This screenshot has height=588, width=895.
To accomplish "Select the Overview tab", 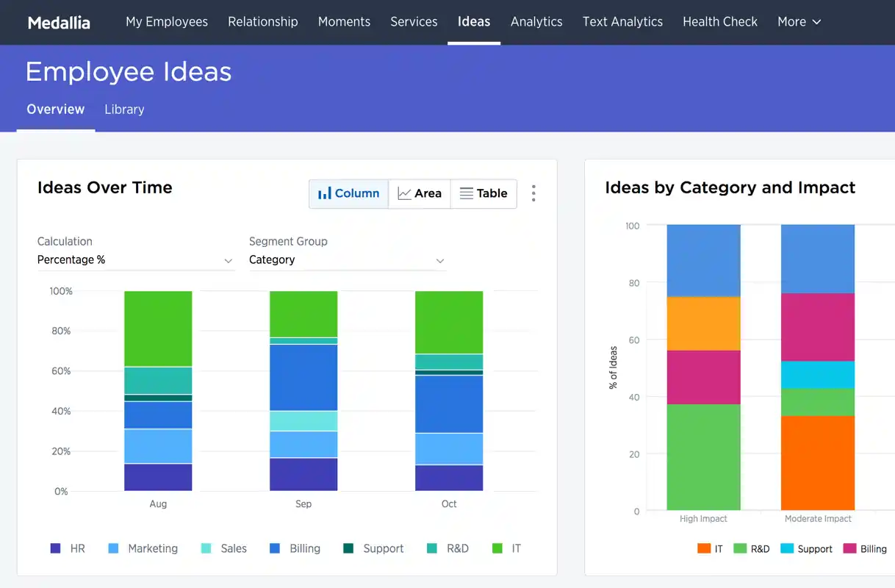I will [x=56, y=110].
